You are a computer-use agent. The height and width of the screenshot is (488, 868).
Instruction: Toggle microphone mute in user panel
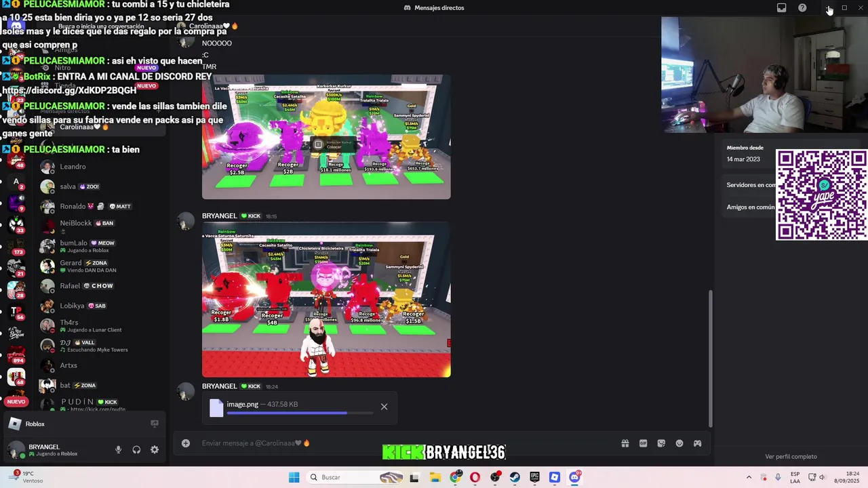point(118,449)
